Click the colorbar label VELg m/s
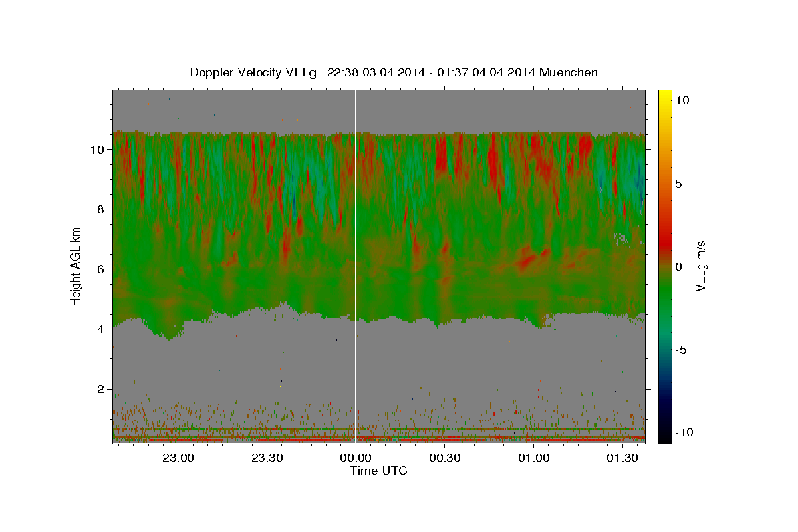The height and width of the screenshot is (532, 798). [x=702, y=266]
